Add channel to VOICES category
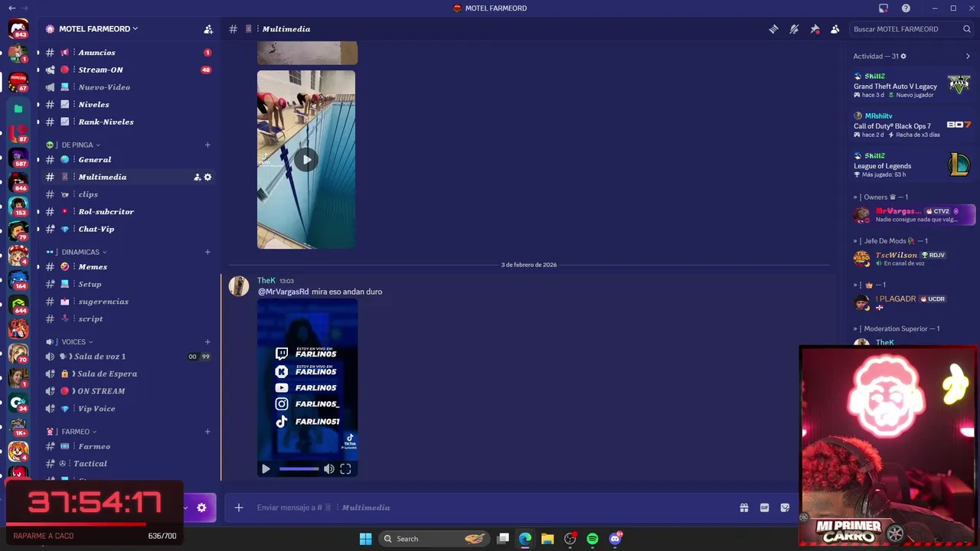Screen dimensions: 980x551 tap(207, 342)
